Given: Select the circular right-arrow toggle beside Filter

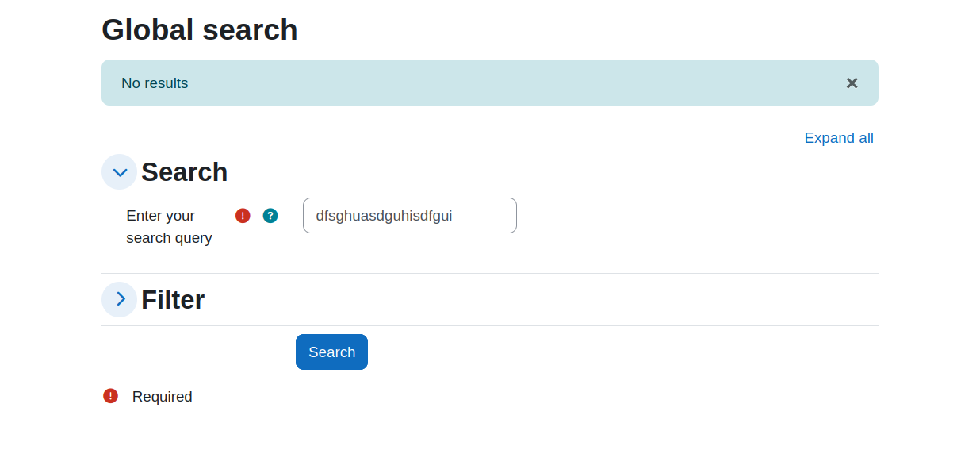Looking at the screenshot, I should (120, 299).
